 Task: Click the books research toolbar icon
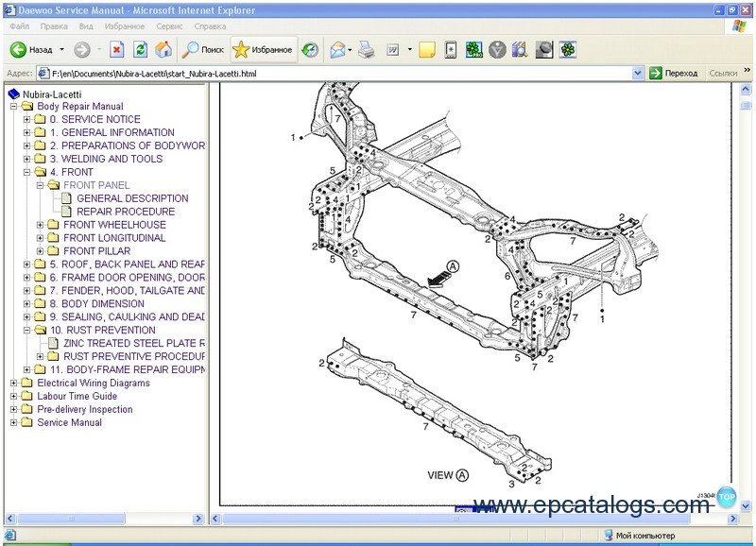(520, 50)
